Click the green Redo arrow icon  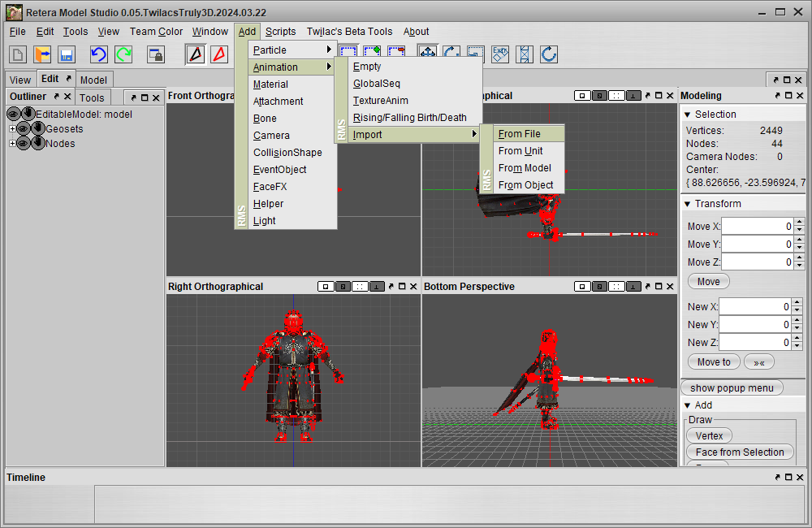[123, 54]
